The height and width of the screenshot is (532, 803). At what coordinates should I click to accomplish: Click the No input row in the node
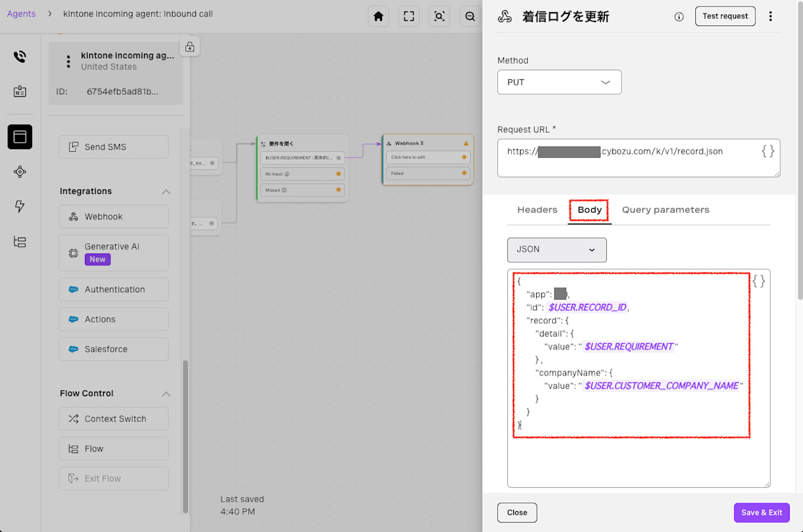pos(302,174)
